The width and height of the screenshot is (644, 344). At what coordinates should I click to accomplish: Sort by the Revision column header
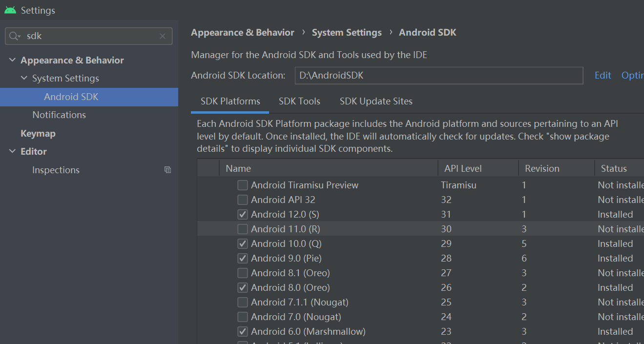(x=556, y=168)
